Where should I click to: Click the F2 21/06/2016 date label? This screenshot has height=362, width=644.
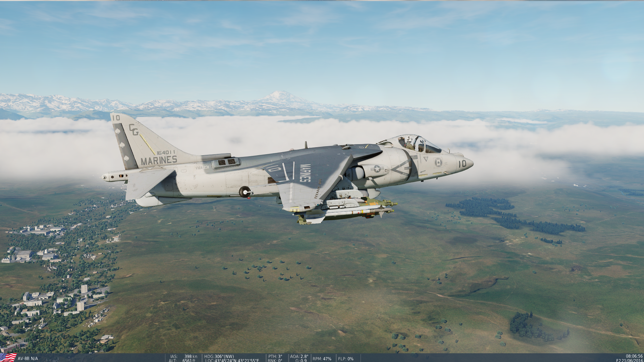(x=629, y=360)
